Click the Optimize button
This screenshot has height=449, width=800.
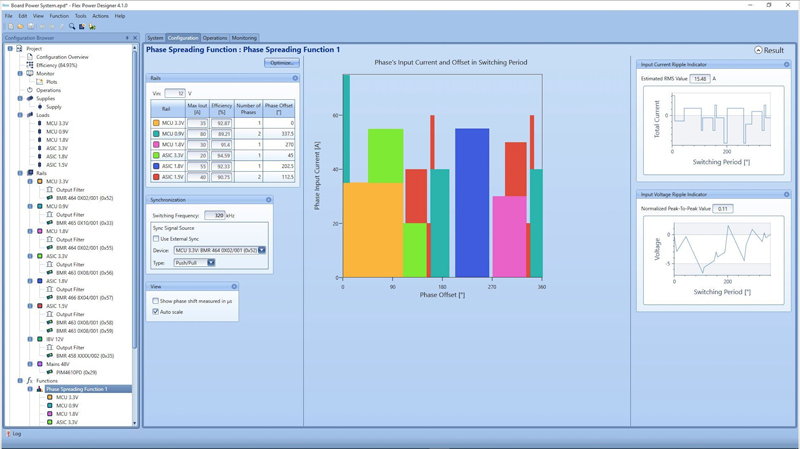(x=281, y=63)
